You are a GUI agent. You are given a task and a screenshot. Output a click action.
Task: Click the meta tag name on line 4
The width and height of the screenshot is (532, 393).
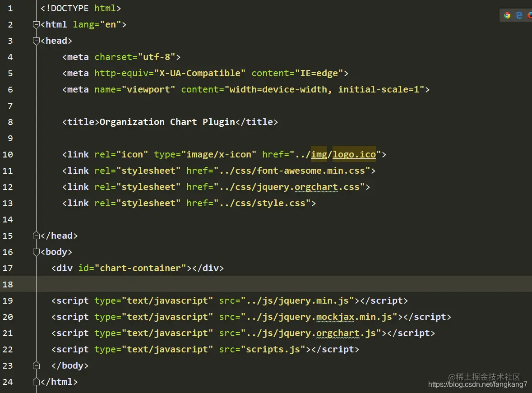click(x=78, y=57)
